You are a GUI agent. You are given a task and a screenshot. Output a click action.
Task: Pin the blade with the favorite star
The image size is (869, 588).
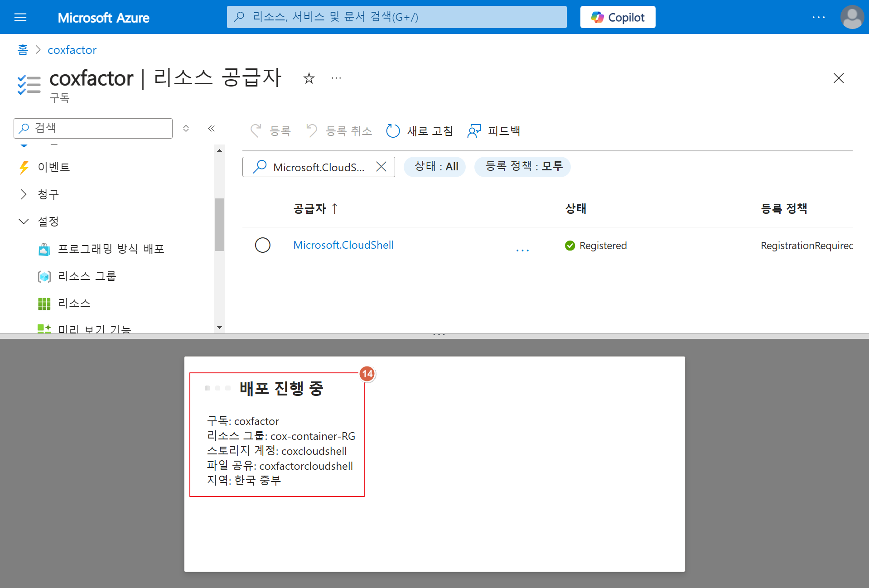pos(309,78)
